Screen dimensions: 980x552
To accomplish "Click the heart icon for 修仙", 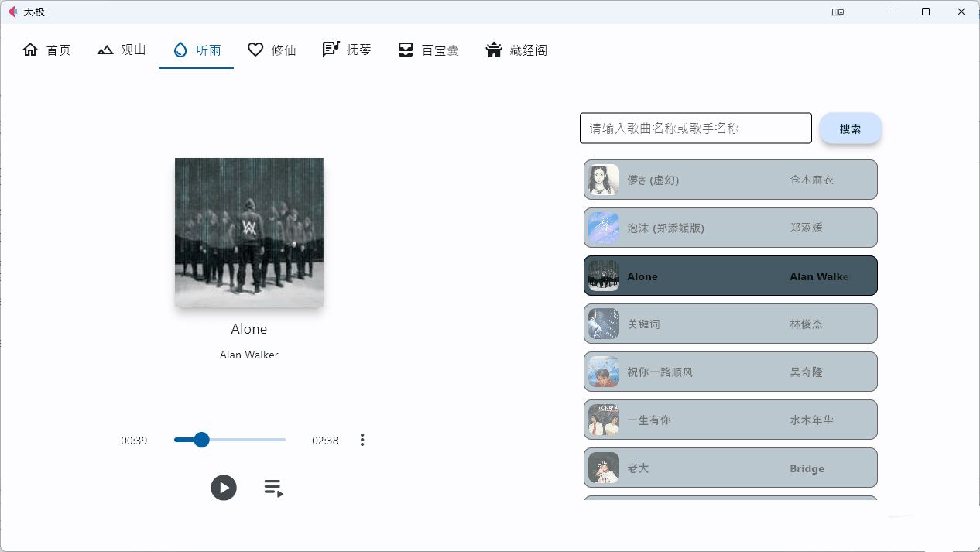I will point(255,50).
